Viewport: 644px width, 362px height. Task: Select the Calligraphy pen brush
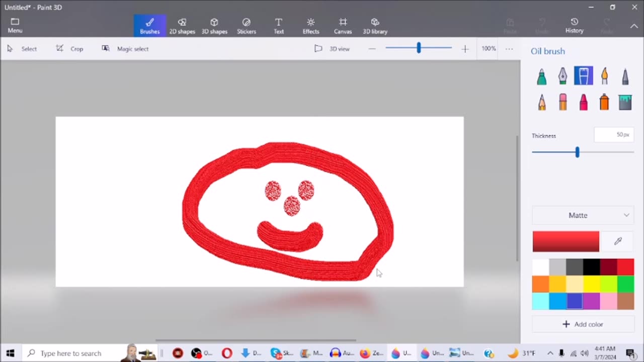(x=562, y=76)
